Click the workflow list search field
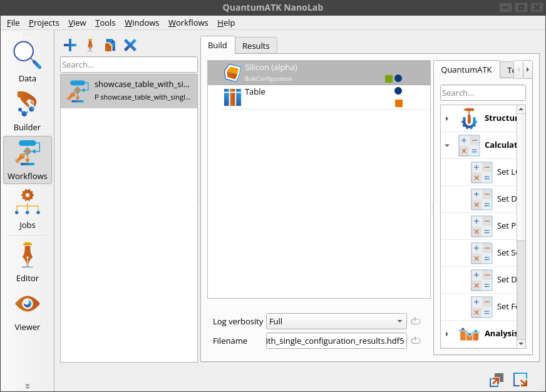 [x=129, y=64]
